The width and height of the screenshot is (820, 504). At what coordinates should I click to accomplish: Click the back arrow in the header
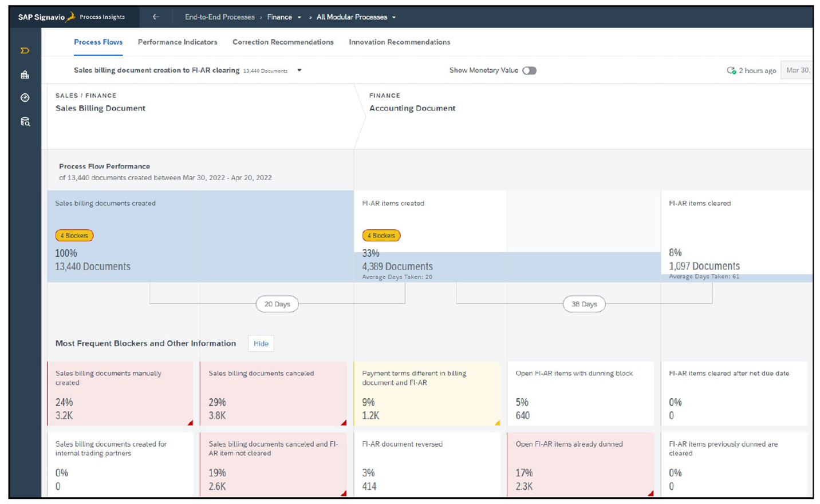coord(155,17)
